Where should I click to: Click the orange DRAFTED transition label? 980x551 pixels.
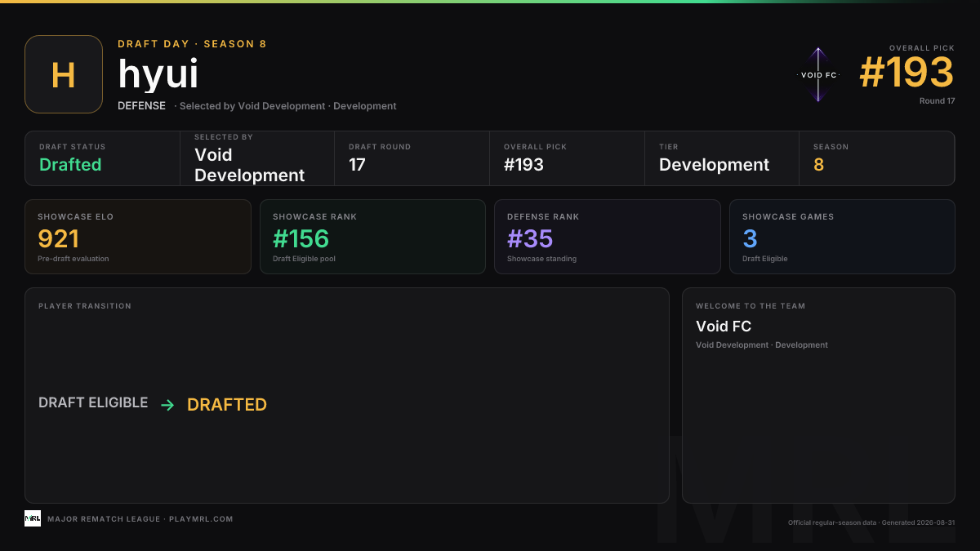(227, 405)
